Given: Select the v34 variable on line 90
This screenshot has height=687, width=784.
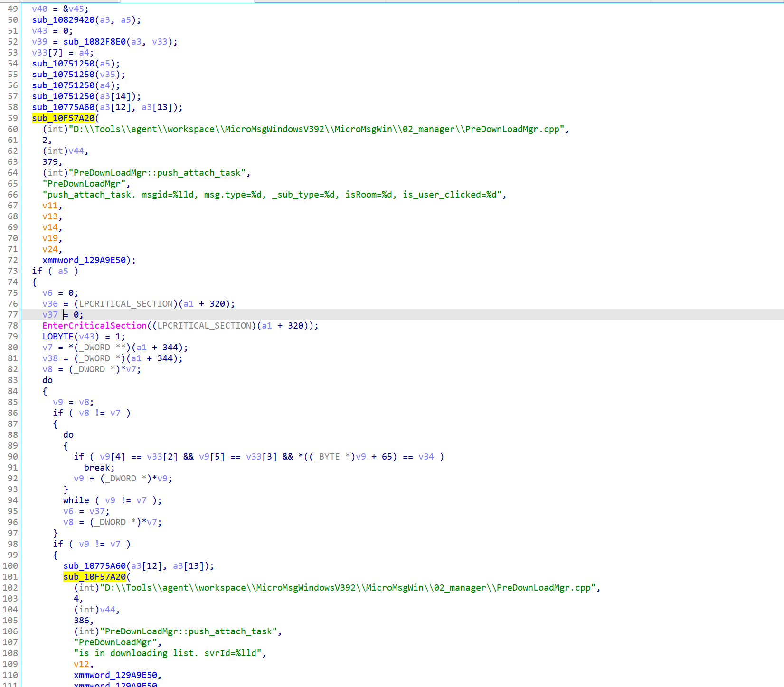Looking at the screenshot, I should (x=426, y=457).
